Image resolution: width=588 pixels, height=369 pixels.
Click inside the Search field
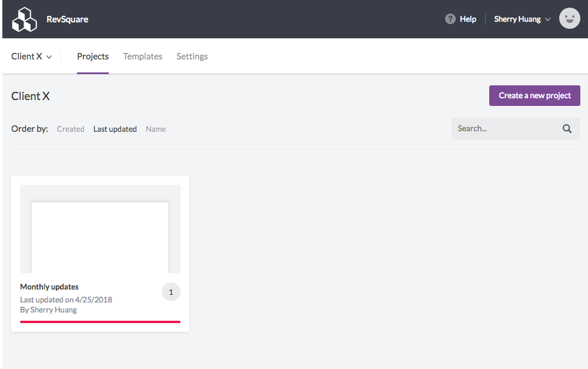(506, 128)
